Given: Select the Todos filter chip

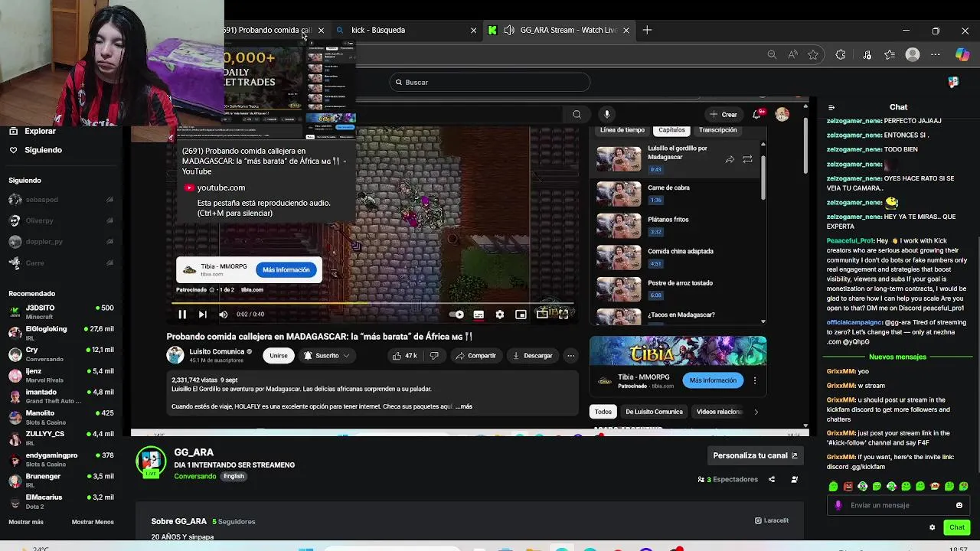Looking at the screenshot, I should pos(603,412).
